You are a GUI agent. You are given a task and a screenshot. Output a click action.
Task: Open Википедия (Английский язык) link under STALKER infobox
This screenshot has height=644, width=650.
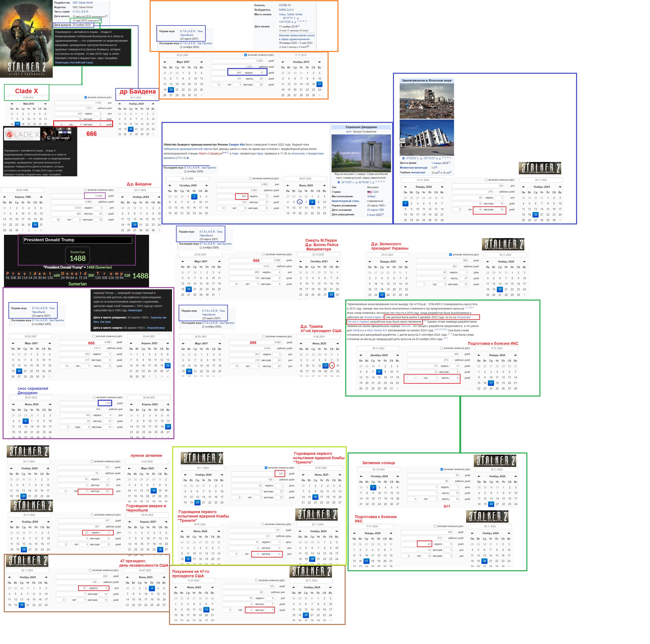pyautogui.click(x=74, y=62)
